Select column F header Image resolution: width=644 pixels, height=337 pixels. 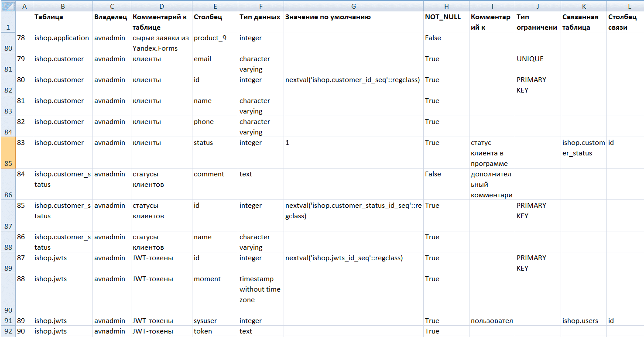pos(260,6)
